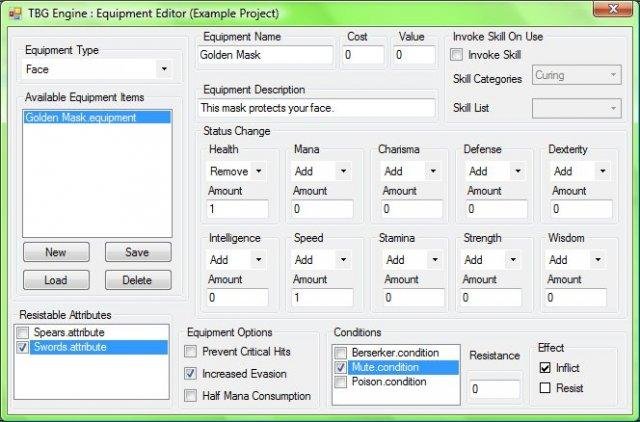The height and width of the screenshot is (422, 640).
Task: Select the Mute.condition row text
Action: click(385, 367)
